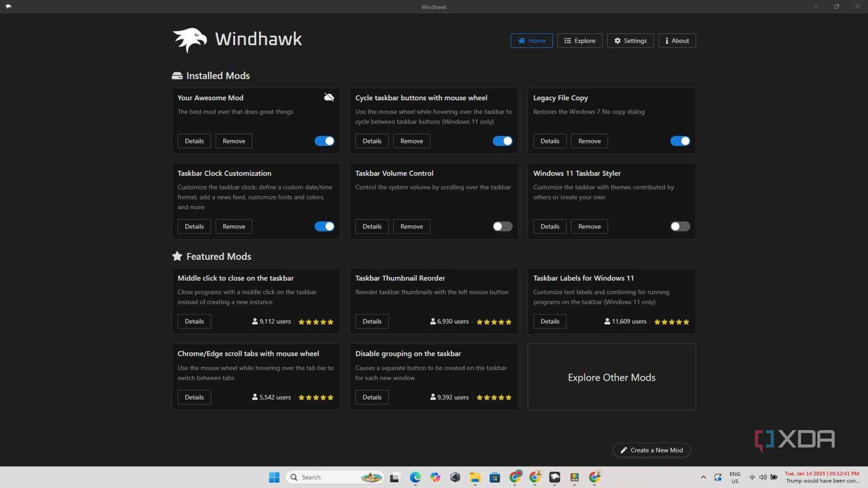Enable Windows 11 Taskbar Styler toggle
868x488 pixels.
(680, 226)
